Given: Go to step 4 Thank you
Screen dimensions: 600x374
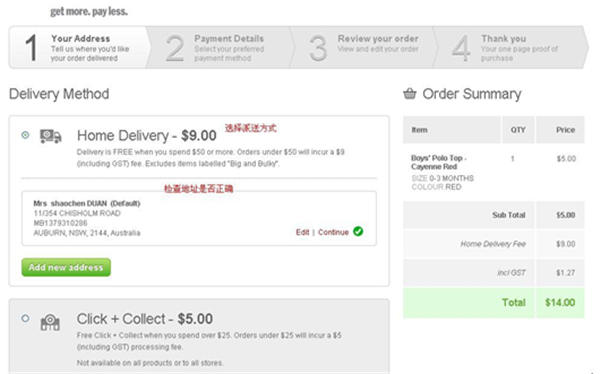Looking at the screenshot, I should pyautogui.click(x=509, y=47).
